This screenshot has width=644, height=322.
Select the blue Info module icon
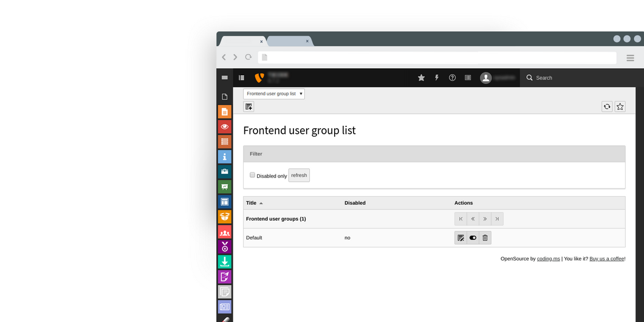pos(225,157)
